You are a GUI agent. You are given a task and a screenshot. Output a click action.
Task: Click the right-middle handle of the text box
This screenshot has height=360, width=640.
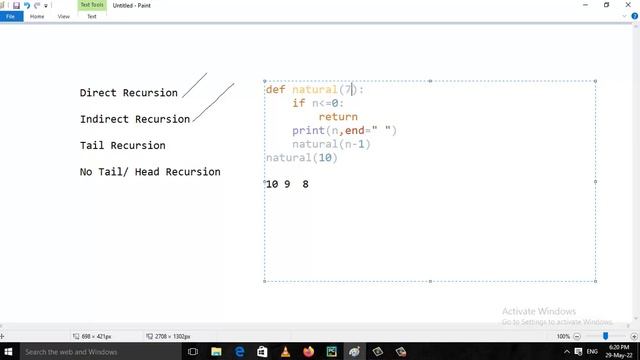click(596, 181)
